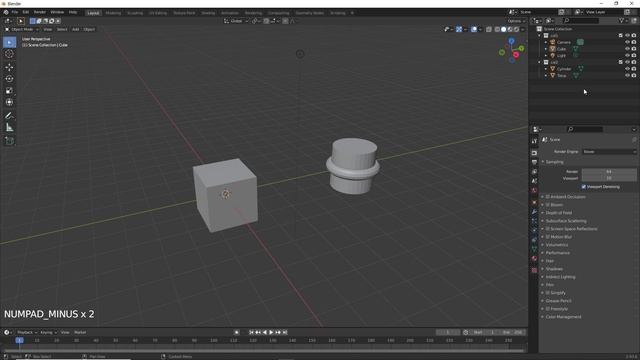640x360 pixels.
Task: Click the outliner search field
Action: 581,20
